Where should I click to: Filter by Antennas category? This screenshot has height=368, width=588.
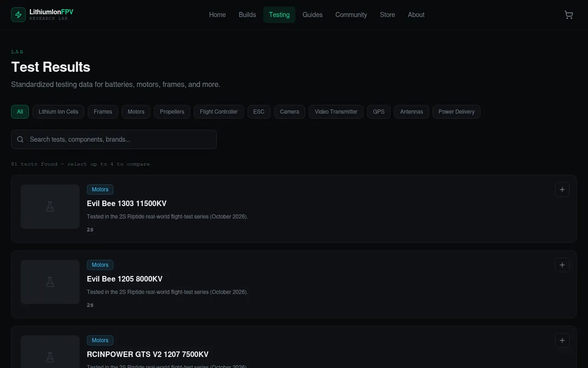coord(411,112)
